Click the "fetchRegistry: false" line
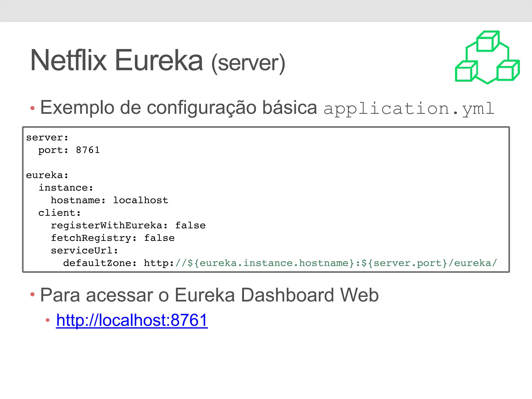 112,238
